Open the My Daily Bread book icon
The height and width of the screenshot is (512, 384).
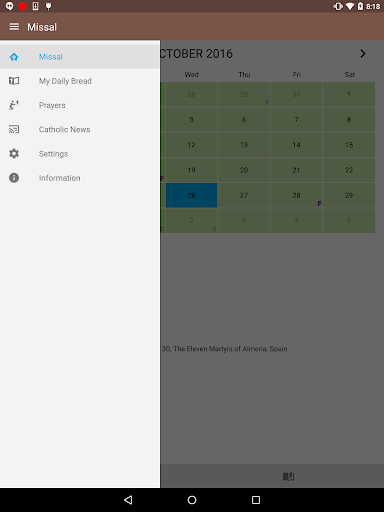pyautogui.click(x=14, y=81)
